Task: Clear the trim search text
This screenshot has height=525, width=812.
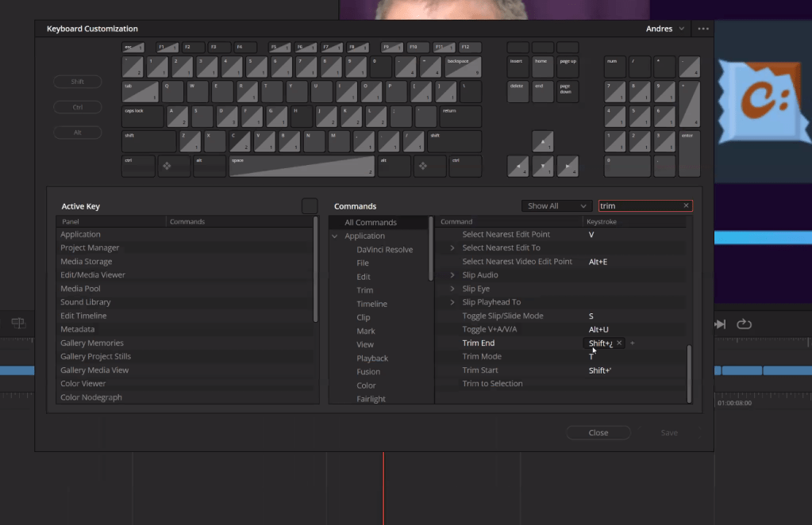Action: [x=686, y=206]
